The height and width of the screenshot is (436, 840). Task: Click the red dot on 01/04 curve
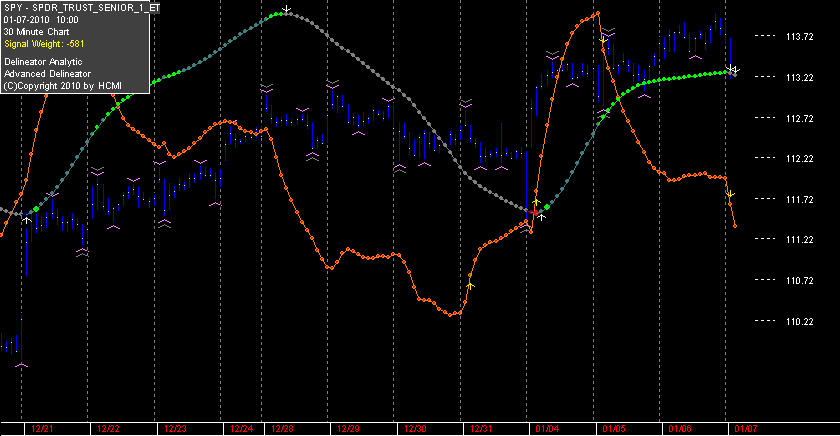pos(535,213)
